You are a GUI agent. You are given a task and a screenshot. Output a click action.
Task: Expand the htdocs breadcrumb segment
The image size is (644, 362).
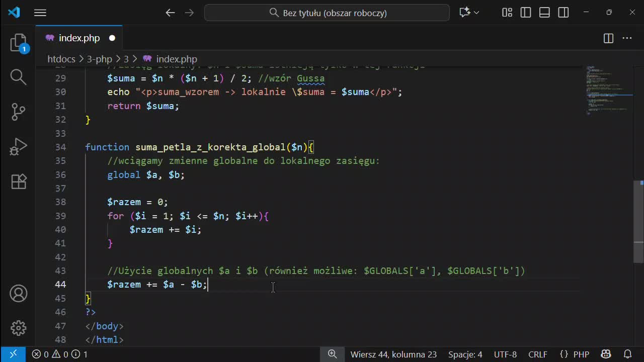click(61, 59)
